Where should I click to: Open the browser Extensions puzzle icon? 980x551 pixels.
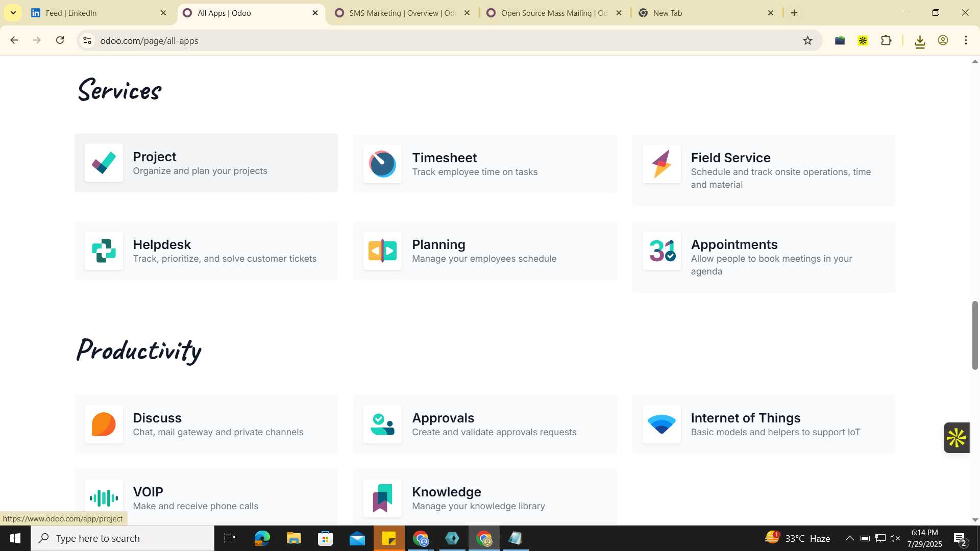tap(887, 41)
